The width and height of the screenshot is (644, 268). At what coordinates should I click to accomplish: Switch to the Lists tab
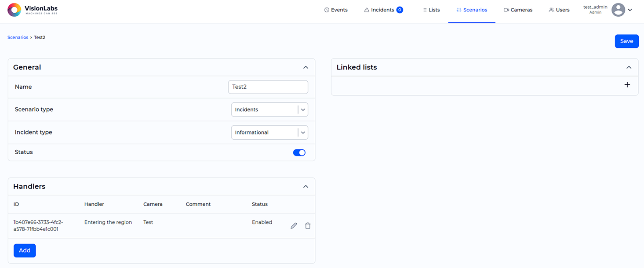pyautogui.click(x=431, y=10)
